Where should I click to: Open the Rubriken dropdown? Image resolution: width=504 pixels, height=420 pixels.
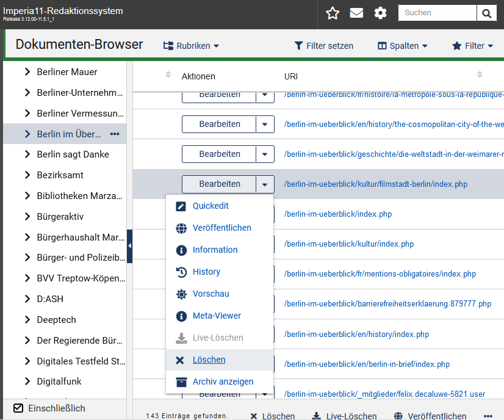pos(191,46)
